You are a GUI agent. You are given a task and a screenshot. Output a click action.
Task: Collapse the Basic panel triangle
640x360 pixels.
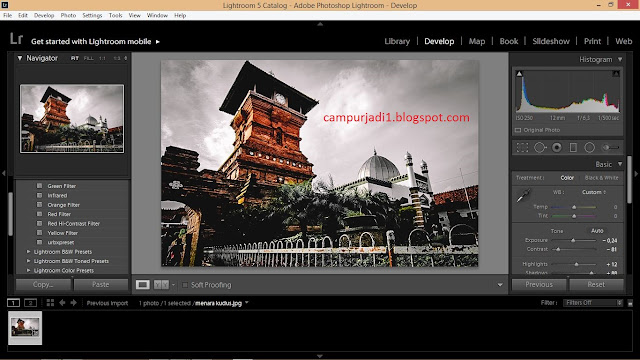coord(620,164)
